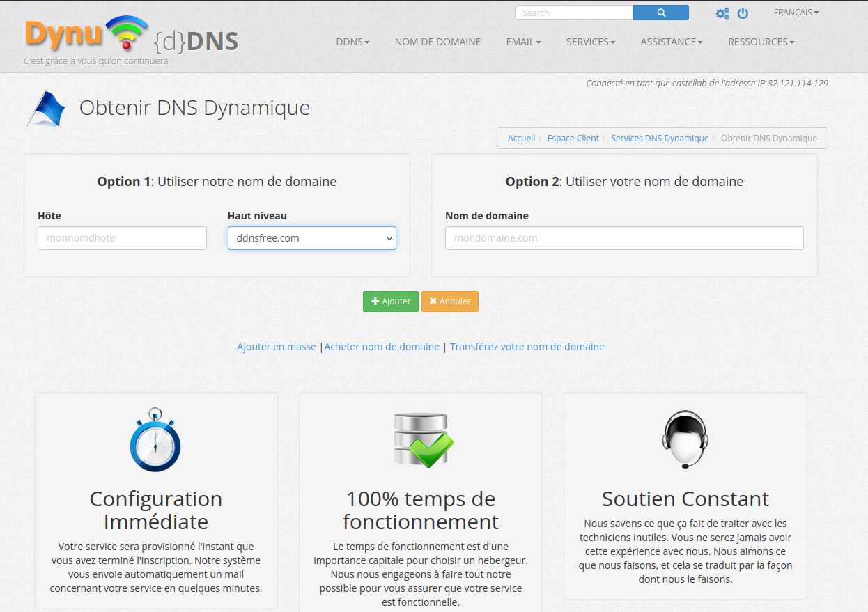Expand the DDNS menu
The width and height of the screenshot is (868, 612).
click(352, 42)
